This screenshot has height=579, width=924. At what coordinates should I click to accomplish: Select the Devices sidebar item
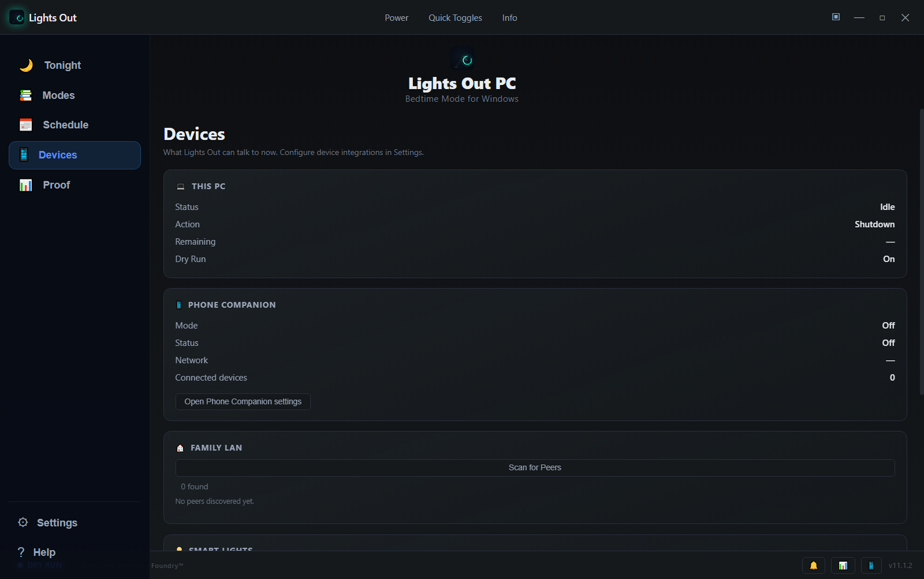(x=74, y=155)
